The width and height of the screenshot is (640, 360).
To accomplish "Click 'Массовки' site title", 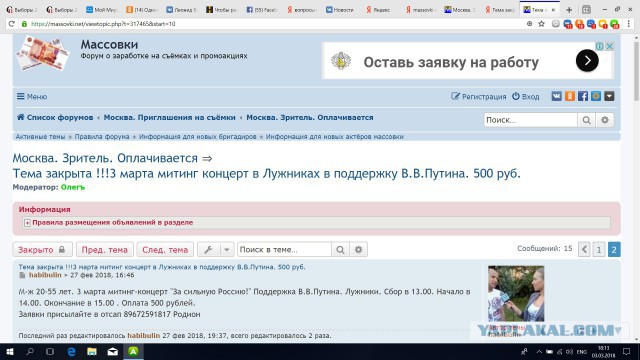I will [x=109, y=44].
